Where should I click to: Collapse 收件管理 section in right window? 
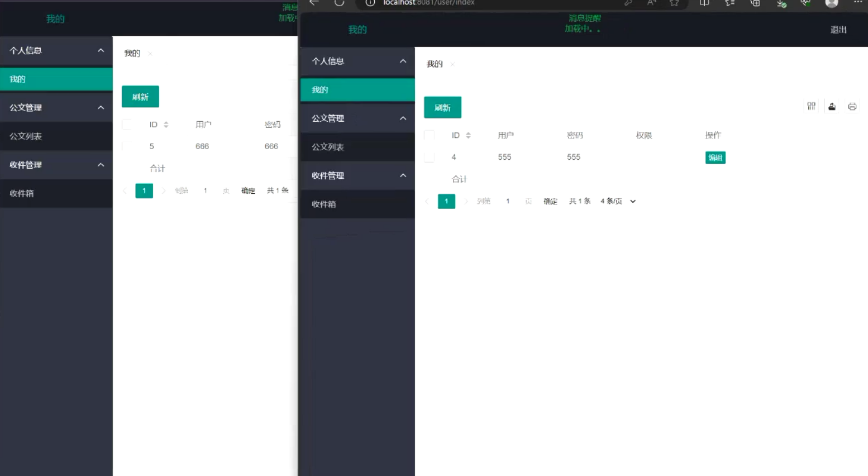click(403, 175)
